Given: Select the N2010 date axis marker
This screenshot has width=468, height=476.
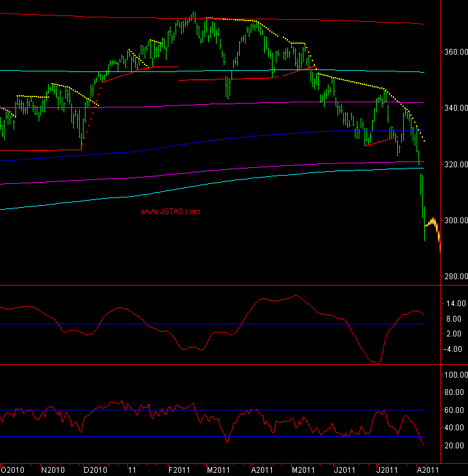Looking at the screenshot, I should point(55,470).
